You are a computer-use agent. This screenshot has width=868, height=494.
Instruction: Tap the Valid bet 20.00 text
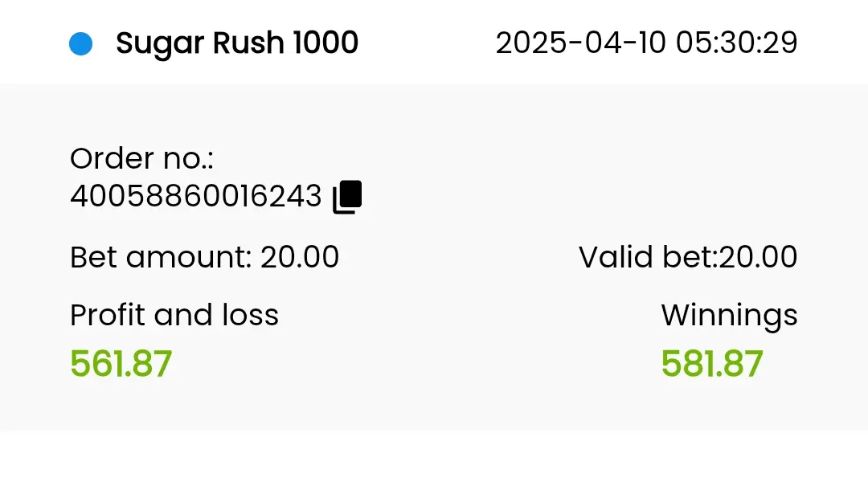(688, 257)
